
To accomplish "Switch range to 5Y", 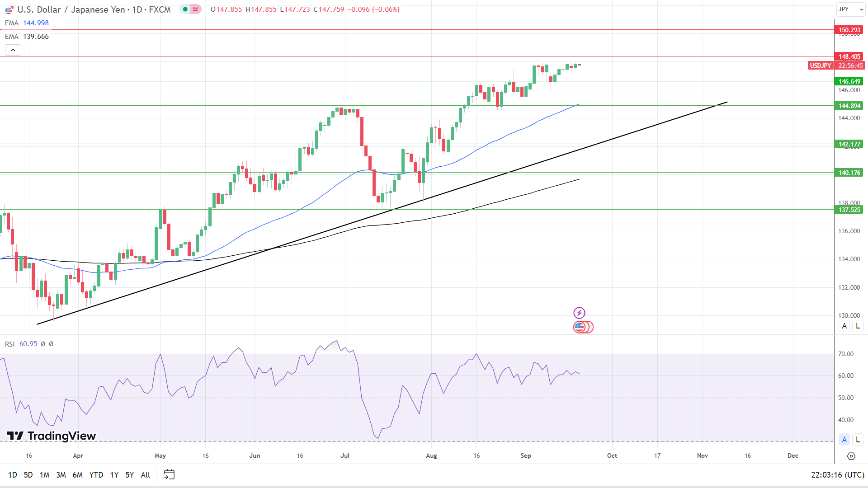I will (x=129, y=474).
